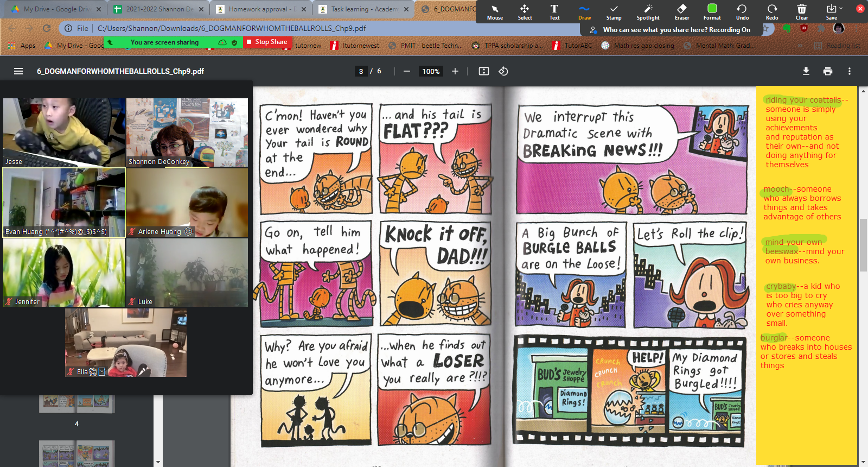Enable the Spotlight tool
This screenshot has width=868, height=467.
648,12
